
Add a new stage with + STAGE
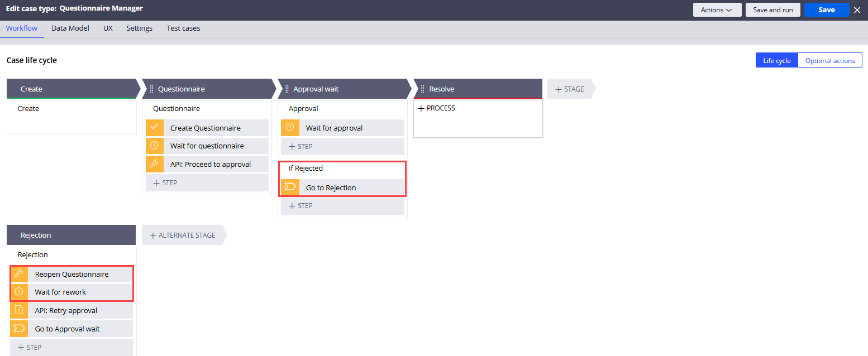coord(570,89)
